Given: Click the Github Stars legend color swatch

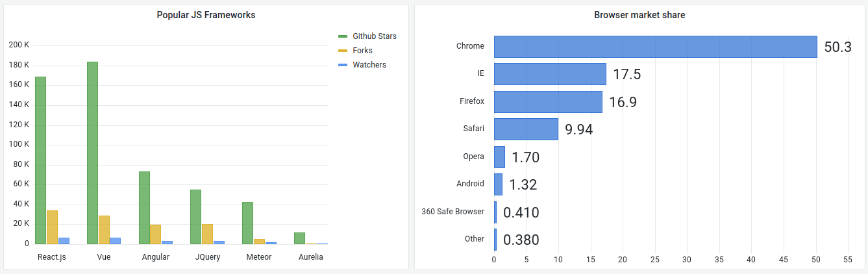Looking at the screenshot, I should tap(343, 36).
